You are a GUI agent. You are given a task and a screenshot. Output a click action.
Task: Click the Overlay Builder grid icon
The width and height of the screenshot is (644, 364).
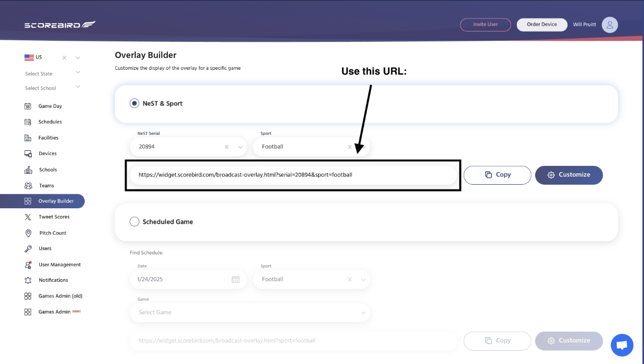28,201
